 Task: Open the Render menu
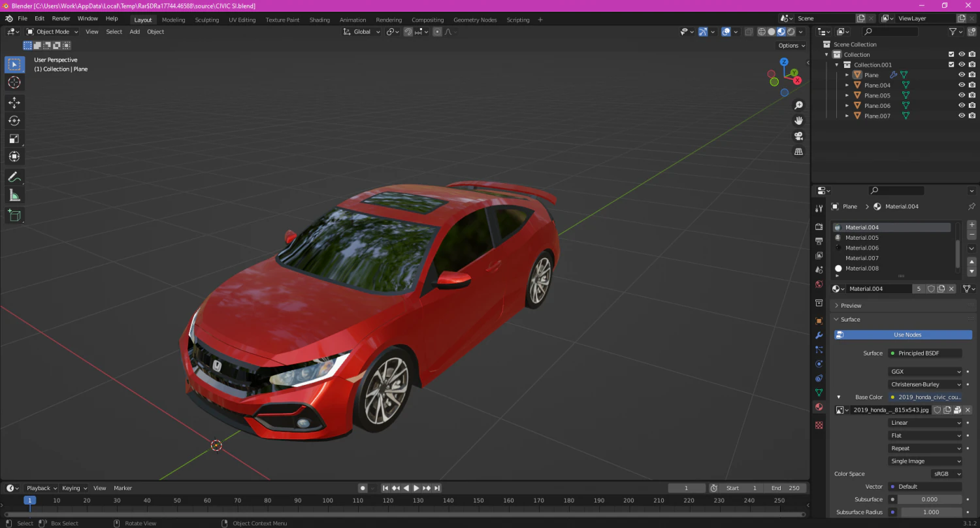[x=61, y=18]
